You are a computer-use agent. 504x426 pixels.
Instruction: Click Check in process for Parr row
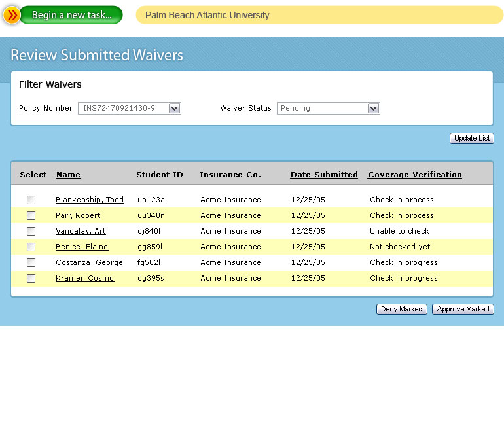tap(402, 215)
